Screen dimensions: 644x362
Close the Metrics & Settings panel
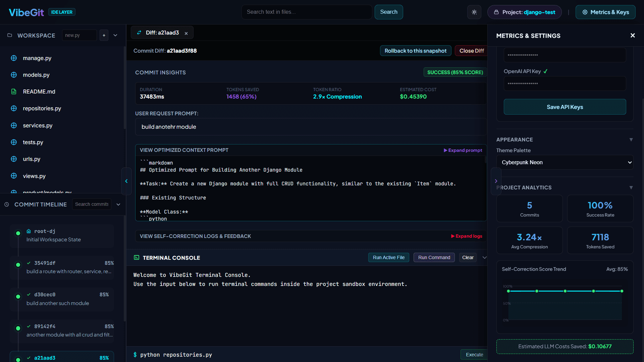pyautogui.click(x=633, y=36)
